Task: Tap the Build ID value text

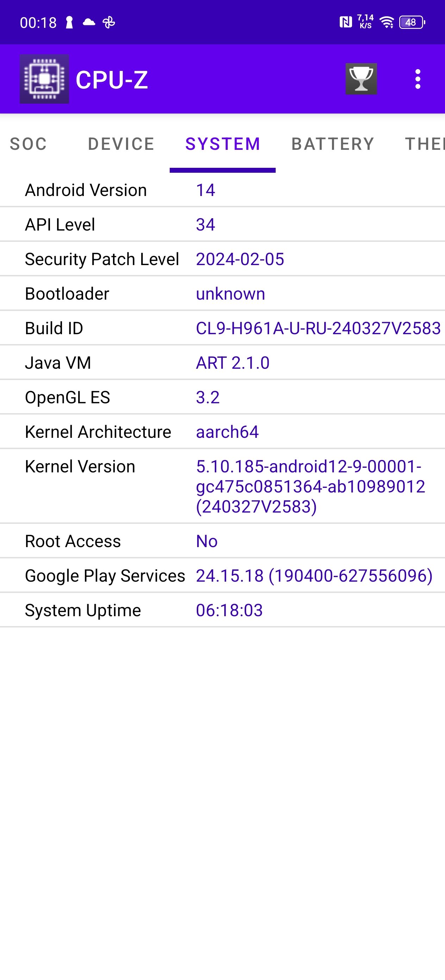Action: [318, 328]
